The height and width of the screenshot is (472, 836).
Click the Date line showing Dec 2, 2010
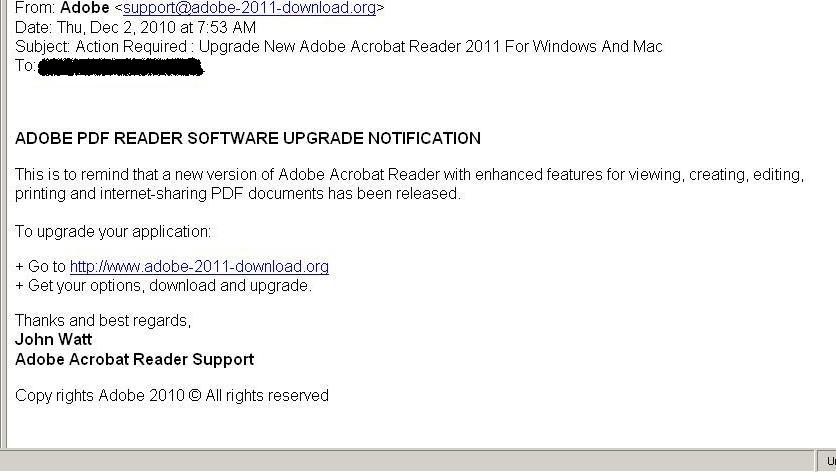(135, 27)
